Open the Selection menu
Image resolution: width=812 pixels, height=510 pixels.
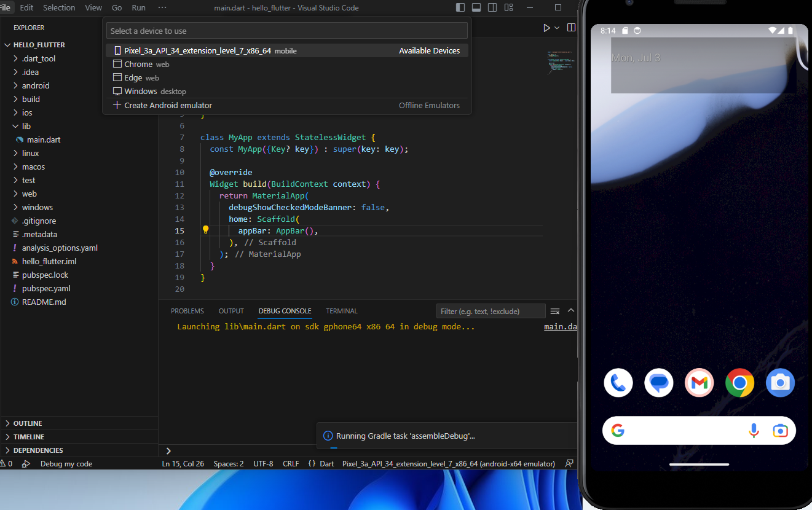(x=59, y=7)
